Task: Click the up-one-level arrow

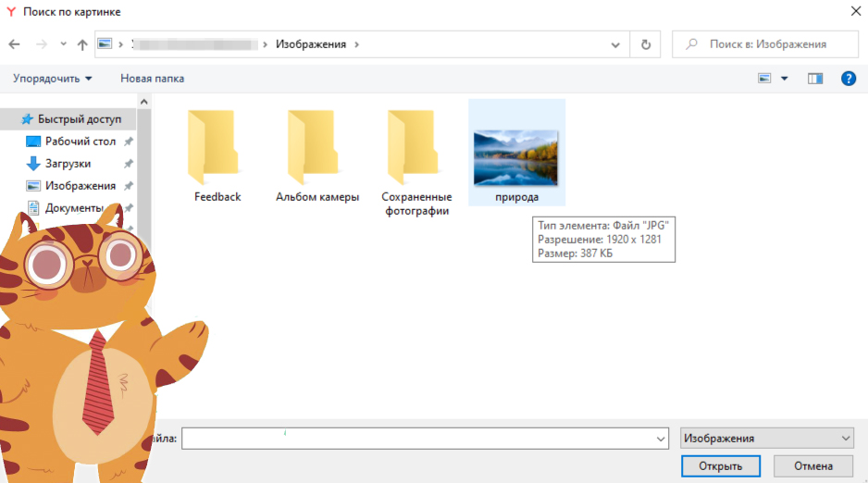Action: tap(82, 44)
